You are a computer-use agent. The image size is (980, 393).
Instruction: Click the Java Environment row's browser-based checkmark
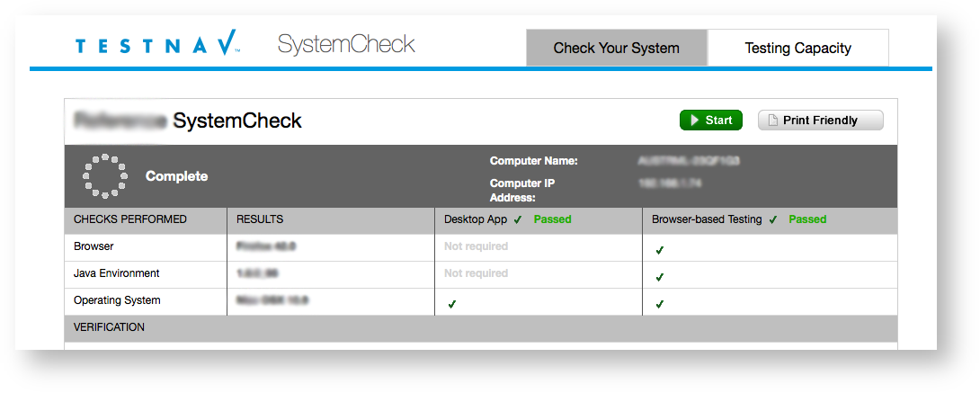point(659,277)
